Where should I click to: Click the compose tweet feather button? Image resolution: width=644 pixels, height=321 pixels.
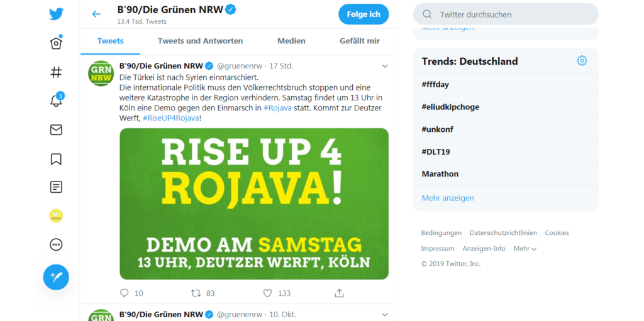click(56, 277)
